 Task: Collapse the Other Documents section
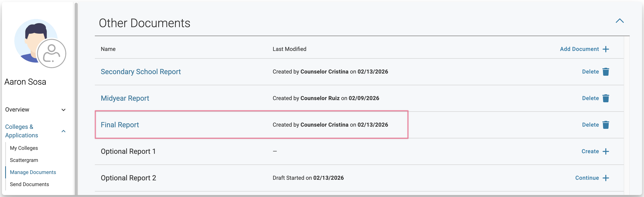[620, 21]
